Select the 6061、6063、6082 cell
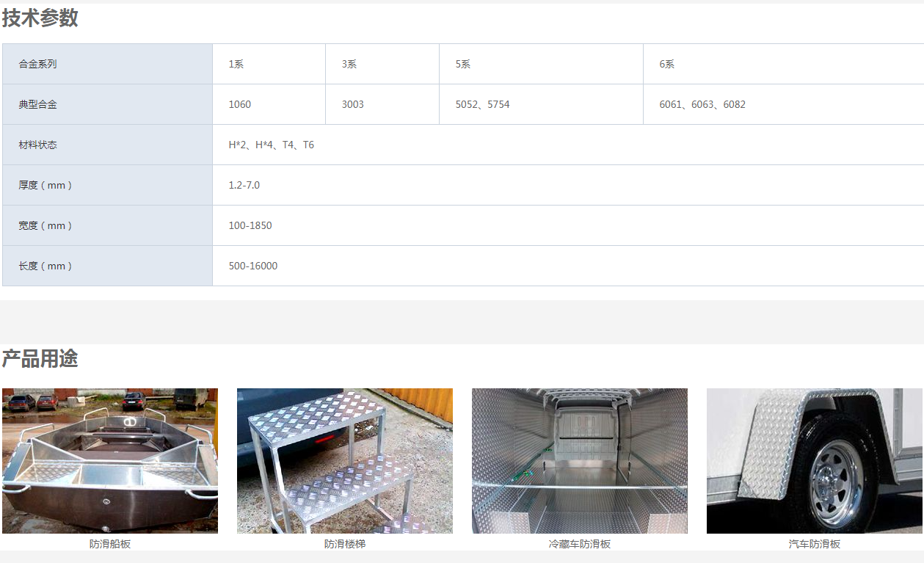 (x=702, y=104)
